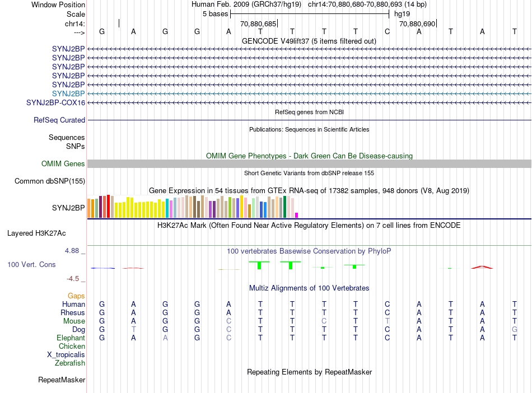Image resolution: width=532 pixels, height=393 pixels.
Task: Click the Mouse species row label
Action: (x=74, y=321)
